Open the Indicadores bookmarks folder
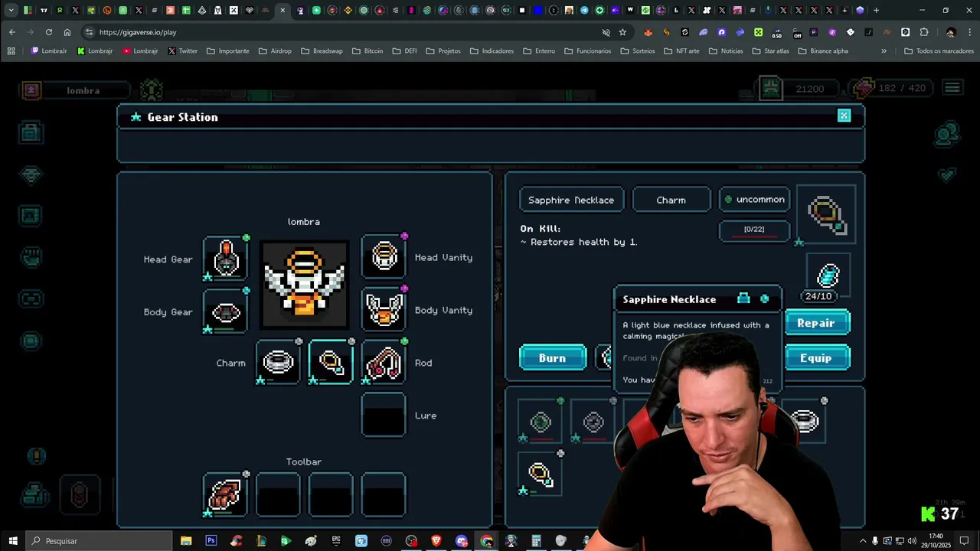 492,51
